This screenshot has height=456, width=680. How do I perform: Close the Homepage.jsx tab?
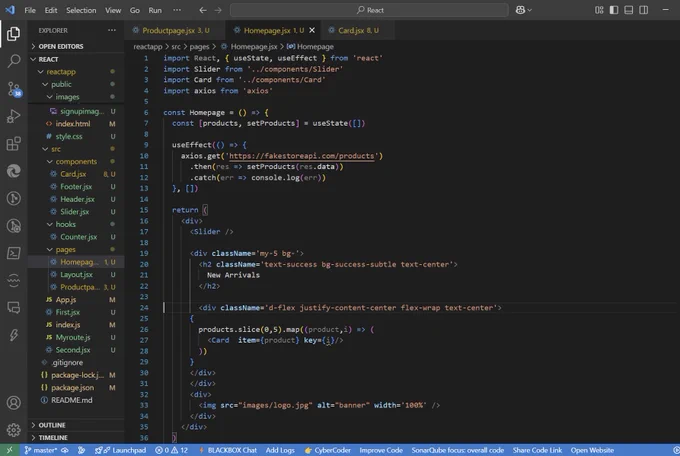pyautogui.click(x=312, y=30)
